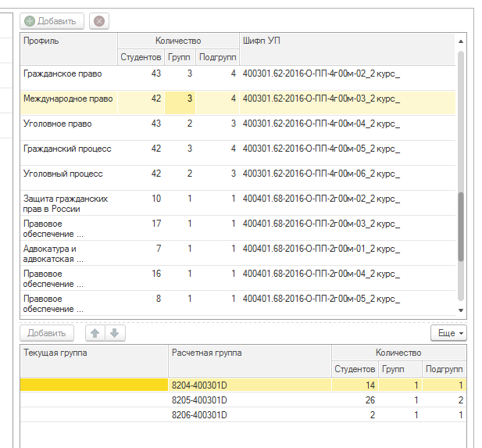
Task: Select the Международное право profile cell
Action: click(68, 99)
